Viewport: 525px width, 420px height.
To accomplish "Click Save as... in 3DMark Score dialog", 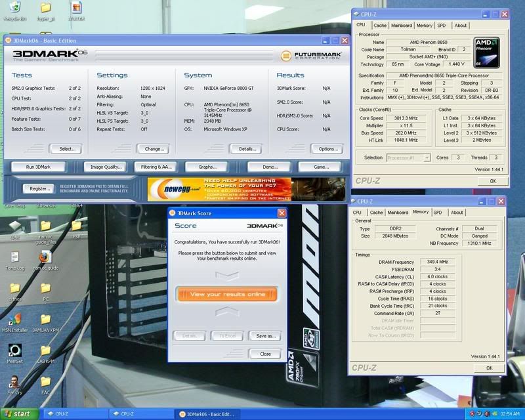I will tap(266, 336).
